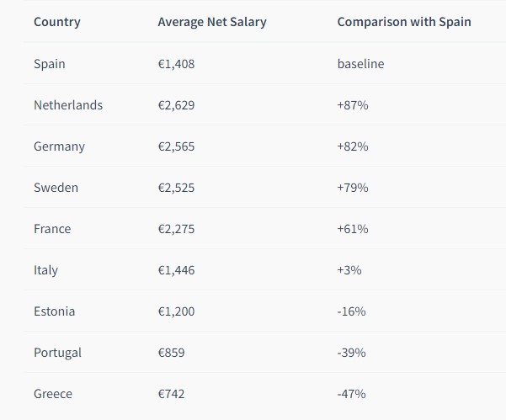Select the Sweden country cell
Screen dimensions: 506x420
[x=56, y=188]
